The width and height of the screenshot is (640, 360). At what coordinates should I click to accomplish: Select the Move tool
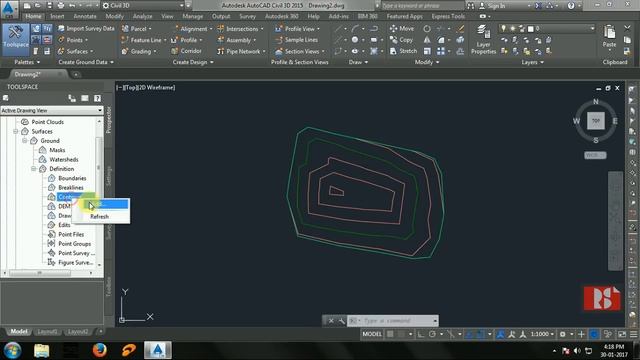(402, 29)
